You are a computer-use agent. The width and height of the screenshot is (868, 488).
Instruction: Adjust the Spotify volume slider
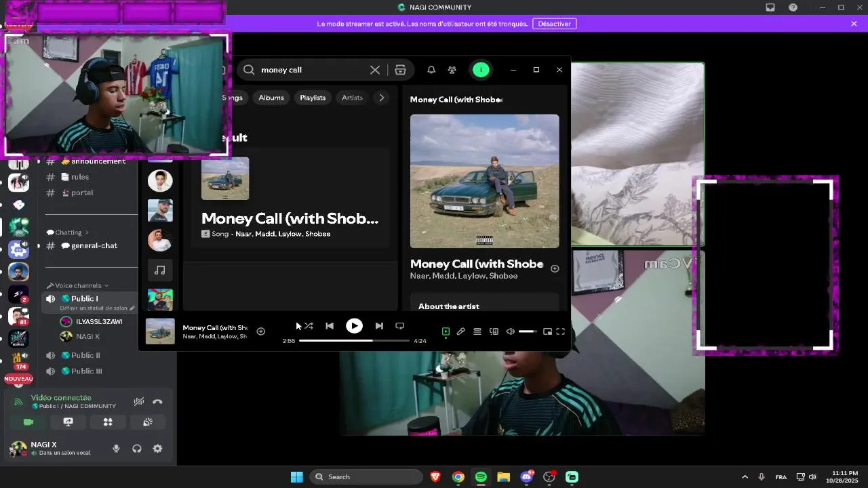pyautogui.click(x=528, y=331)
